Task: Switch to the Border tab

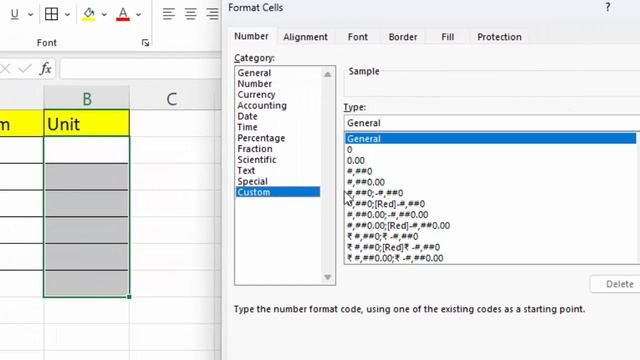Action: (403, 37)
